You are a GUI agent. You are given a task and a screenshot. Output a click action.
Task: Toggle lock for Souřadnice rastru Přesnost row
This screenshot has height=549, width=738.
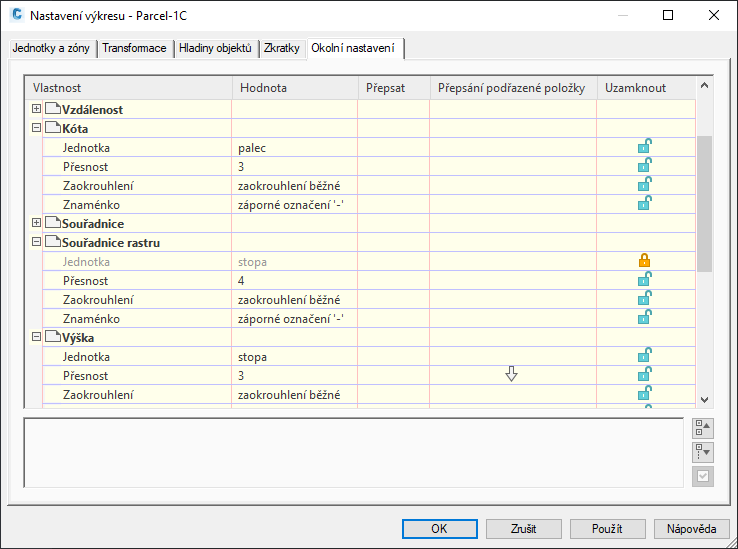tap(644, 279)
